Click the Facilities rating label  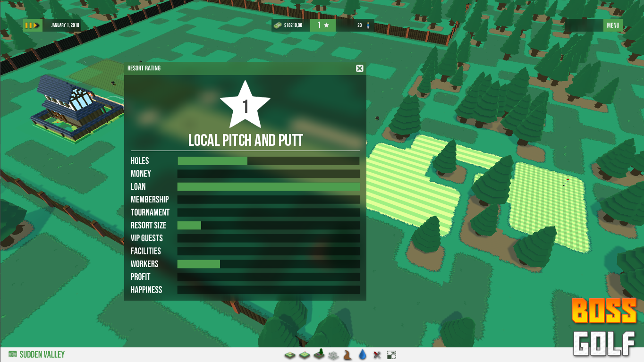[x=146, y=251]
